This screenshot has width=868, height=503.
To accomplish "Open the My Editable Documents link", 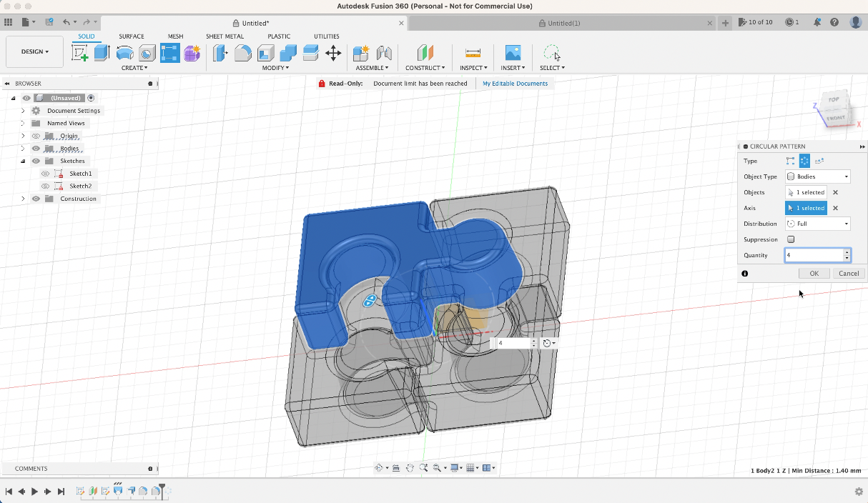I will tap(515, 84).
